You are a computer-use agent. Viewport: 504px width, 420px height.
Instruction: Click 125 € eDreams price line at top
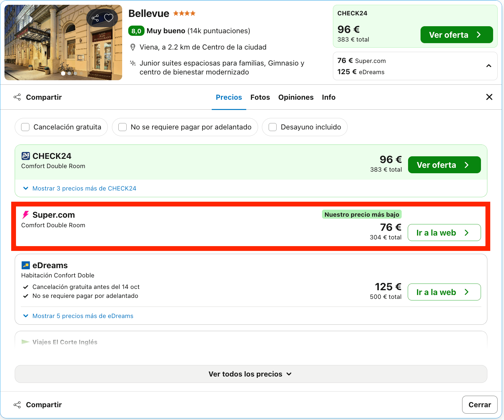point(361,72)
